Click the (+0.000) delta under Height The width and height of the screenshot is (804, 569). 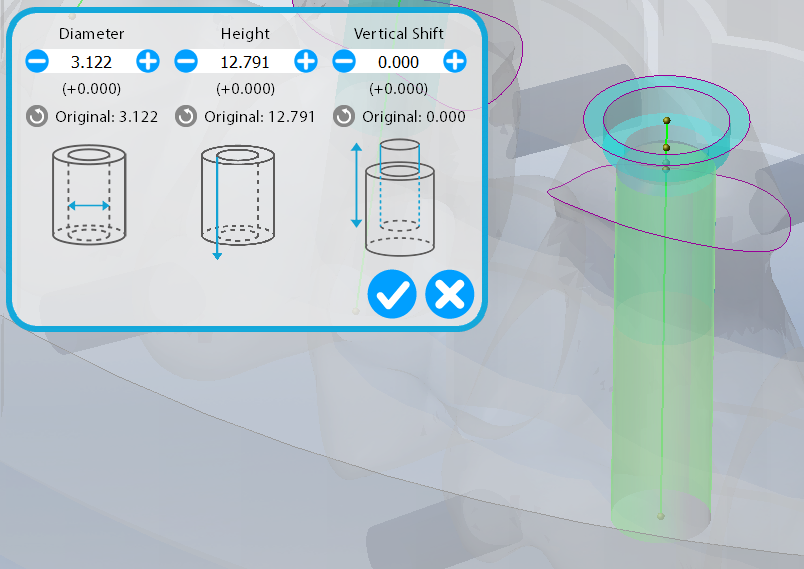(245, 89)
